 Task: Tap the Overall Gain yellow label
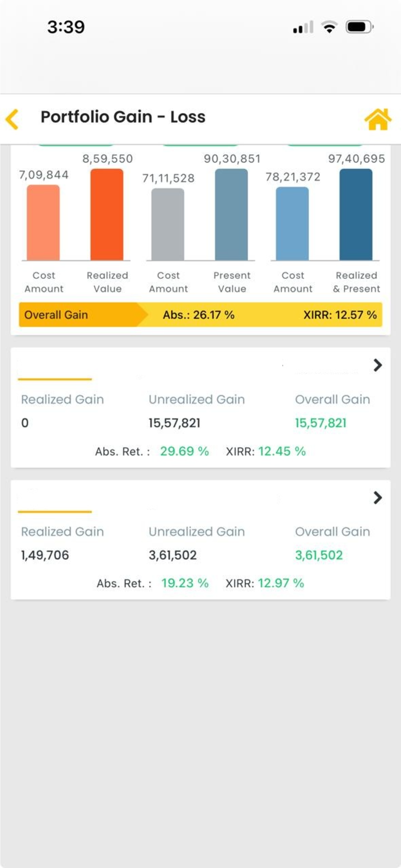coord(56,315)
